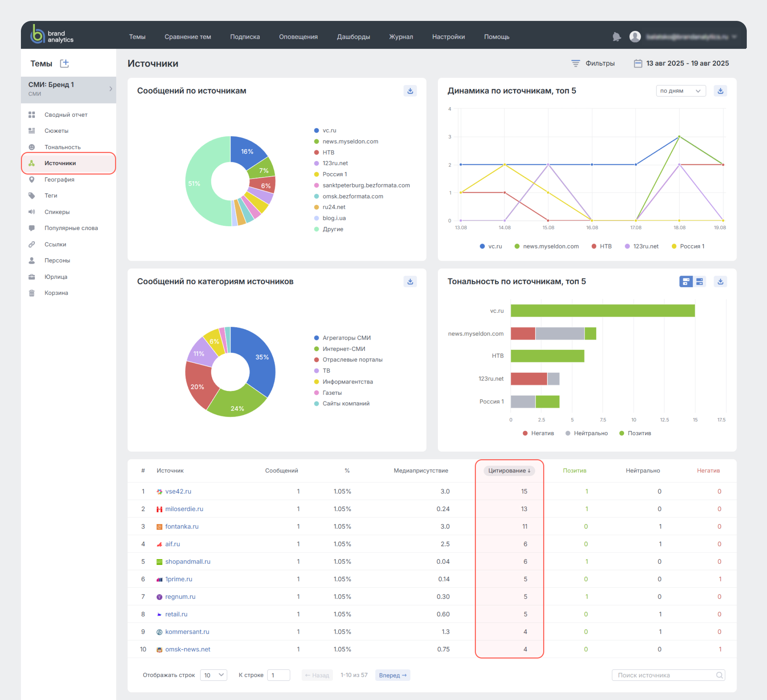
Task: Open the kommersant.ru source link
Action: (x=187, y=632)
